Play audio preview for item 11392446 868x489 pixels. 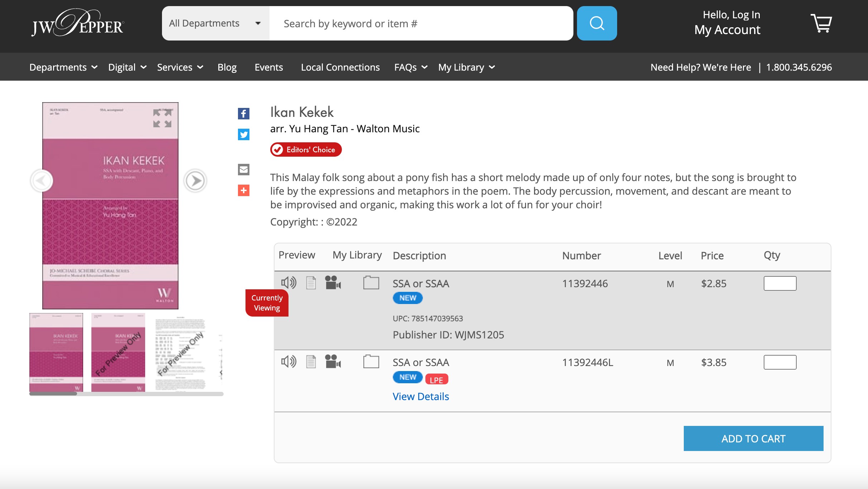click(x=288, y=283)
